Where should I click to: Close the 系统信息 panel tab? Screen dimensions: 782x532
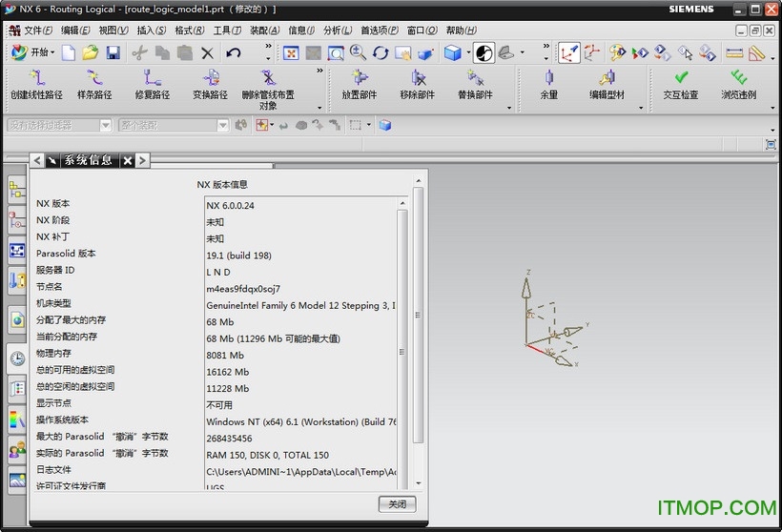(x=128, y=160)
